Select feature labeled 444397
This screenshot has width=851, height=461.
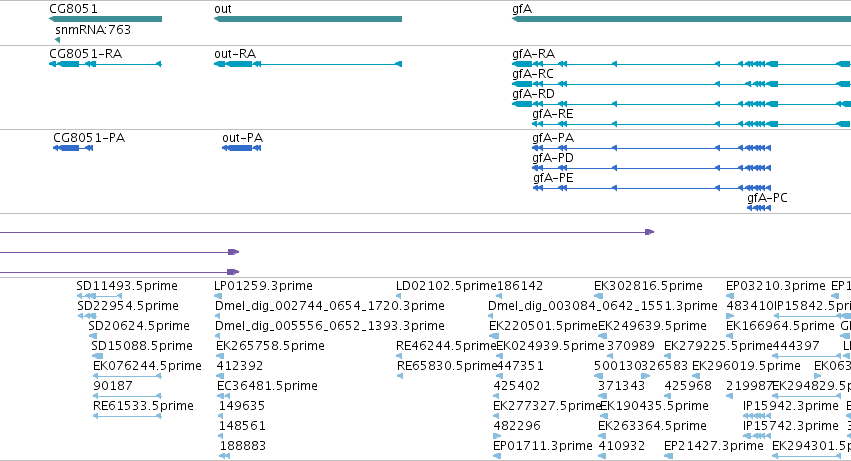pyautogui.click(x=796, y=346)
